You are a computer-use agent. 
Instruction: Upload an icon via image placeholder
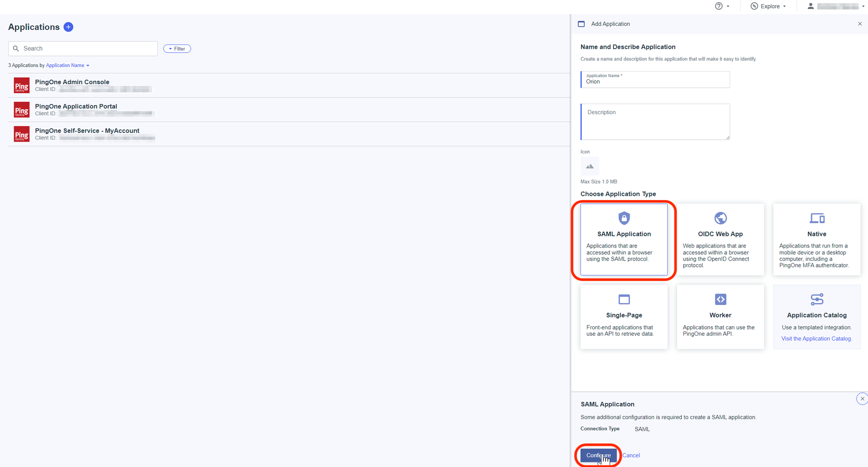coord(590,167)
